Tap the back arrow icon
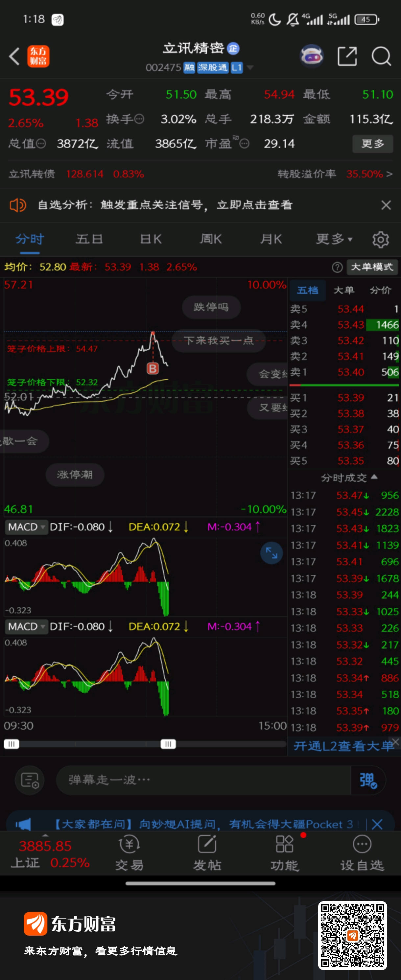 [x=14, y=56]
